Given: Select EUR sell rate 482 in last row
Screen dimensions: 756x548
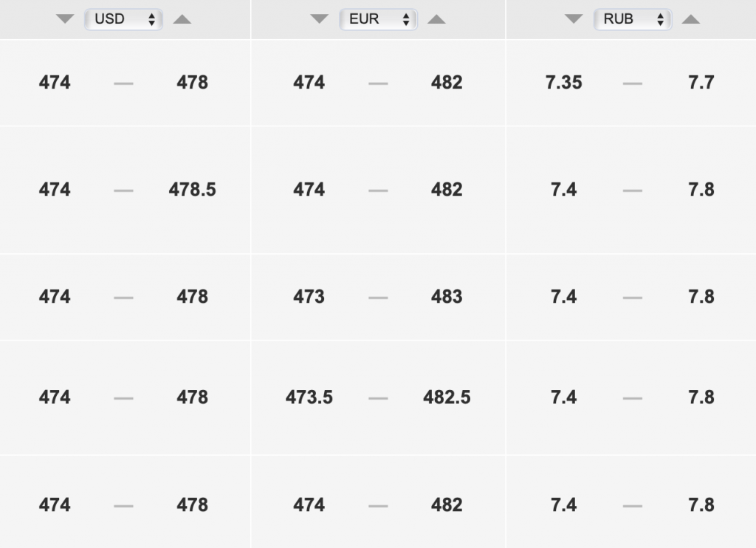Looking at the screenshot, I should (x=447, y=505).
